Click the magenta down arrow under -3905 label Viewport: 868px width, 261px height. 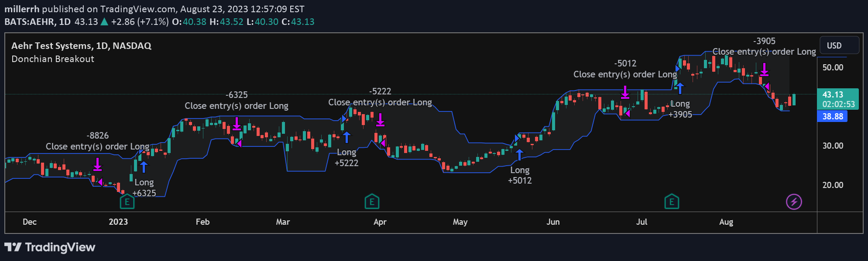764,70
